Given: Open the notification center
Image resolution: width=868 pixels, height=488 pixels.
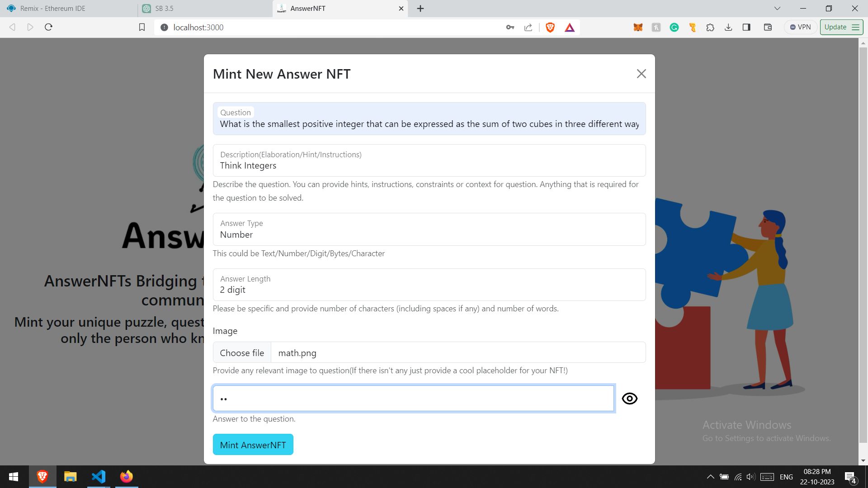Looking at the screenshot, I should 850,477.
